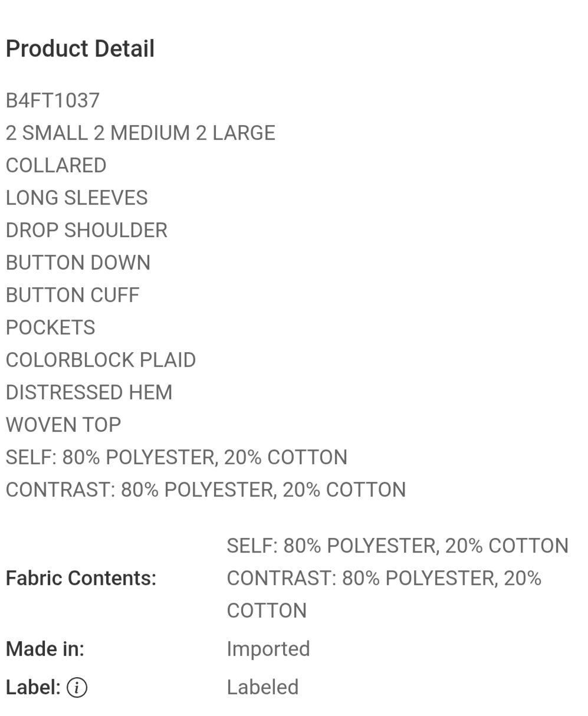The width and height of the screenshot is (588, 716).
Task: Click the COLLARED detail line
Action: (56, 165)
